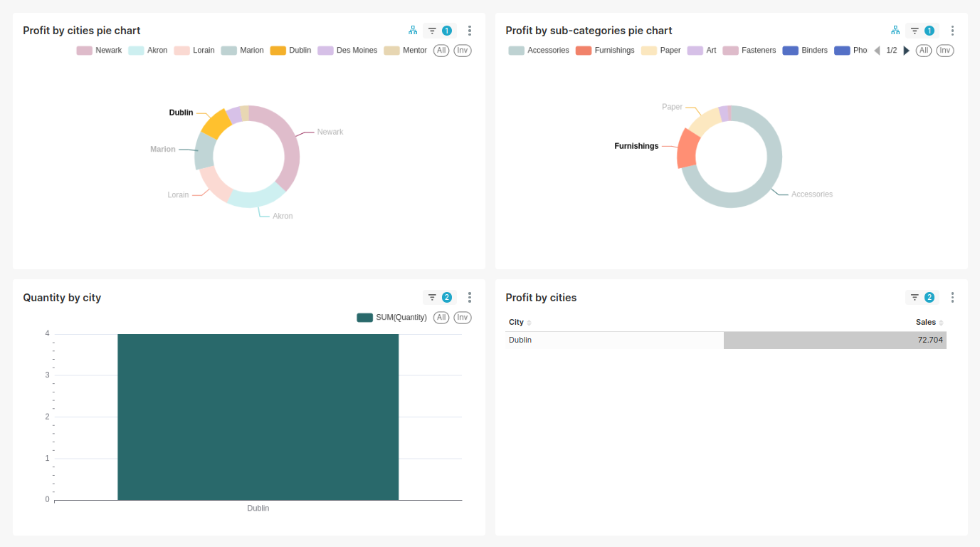The height and width of the screenshot is (547, 980).
Task: Click the Dublin label on cities pie
Action: [181, 113]
